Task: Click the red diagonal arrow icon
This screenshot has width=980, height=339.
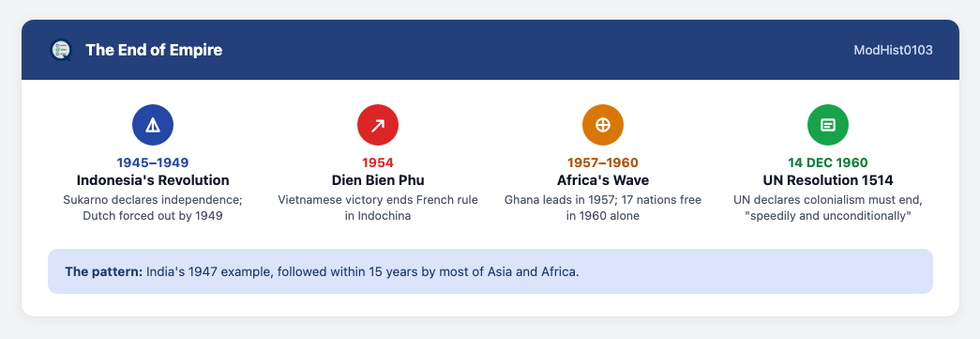Action: [378, 125]
